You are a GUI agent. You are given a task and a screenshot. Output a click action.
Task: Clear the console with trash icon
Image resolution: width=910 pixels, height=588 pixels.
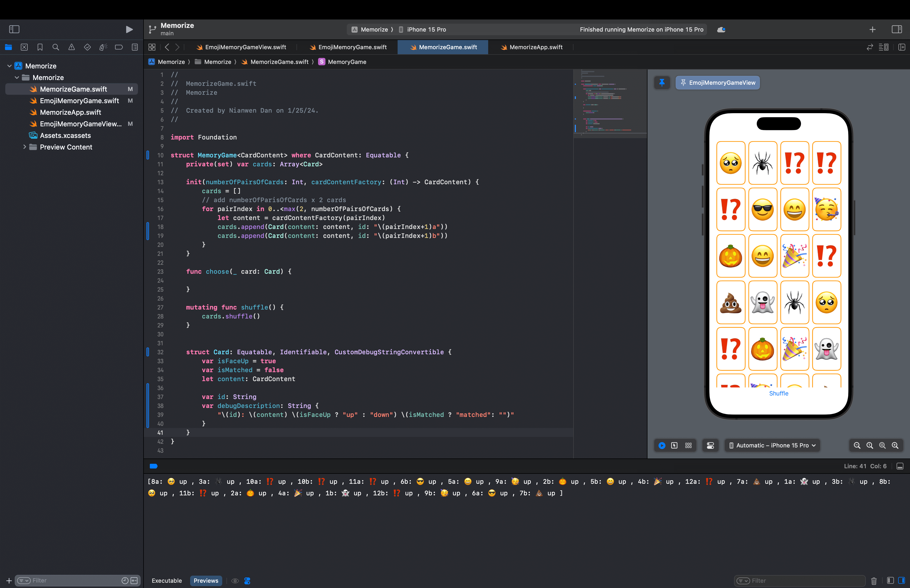874,581
